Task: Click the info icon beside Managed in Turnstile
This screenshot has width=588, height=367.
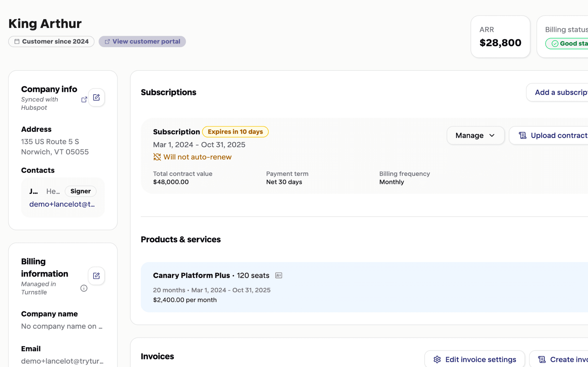Action: point(84,288)
